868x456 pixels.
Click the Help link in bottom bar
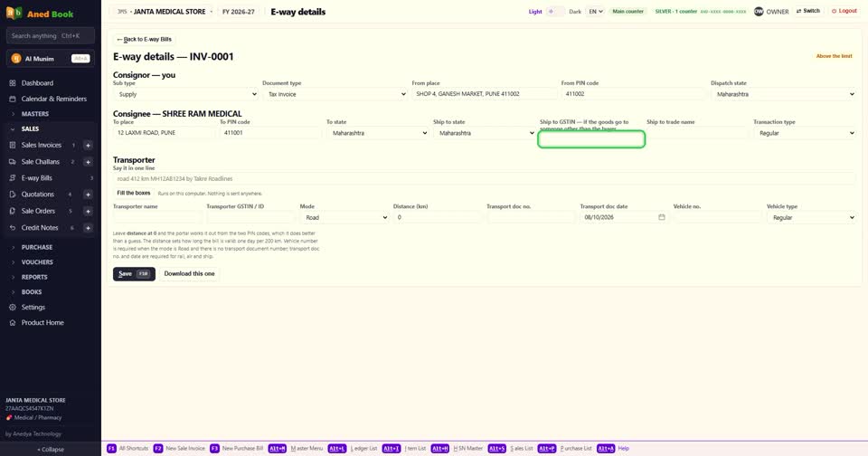pos(623,448)
